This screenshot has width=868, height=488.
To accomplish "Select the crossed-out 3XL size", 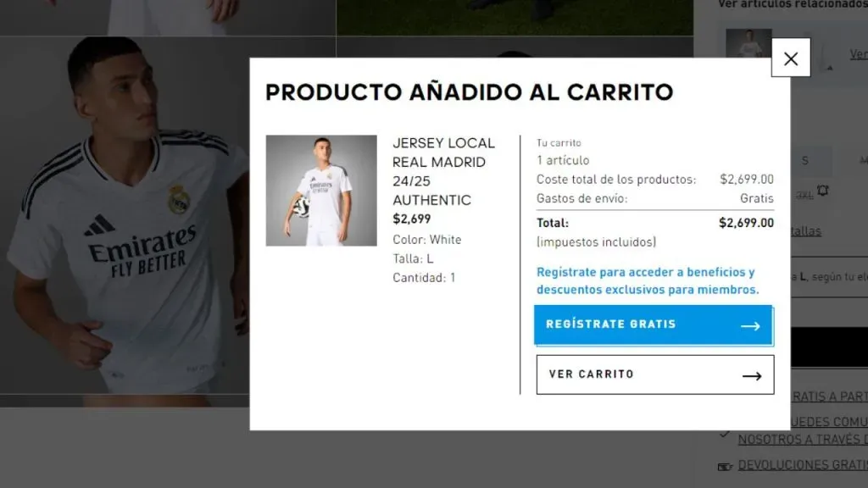I will (804, 195).
